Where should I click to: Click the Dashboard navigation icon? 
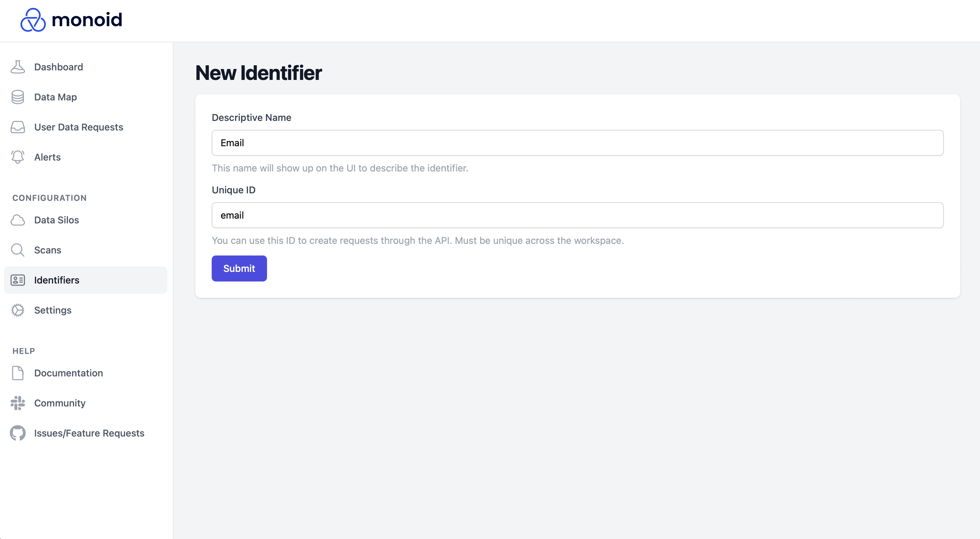coord(18,66)
